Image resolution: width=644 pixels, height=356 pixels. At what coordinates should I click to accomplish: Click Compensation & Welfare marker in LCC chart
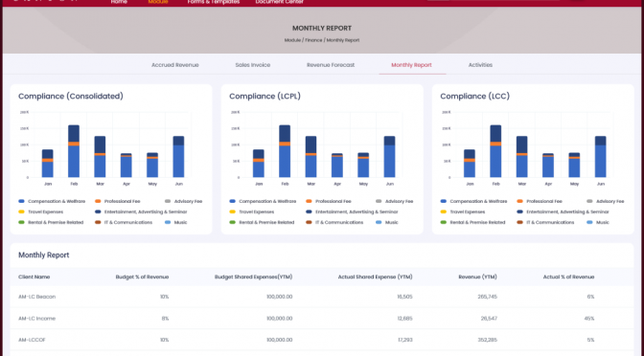click(x=443, y=201)
